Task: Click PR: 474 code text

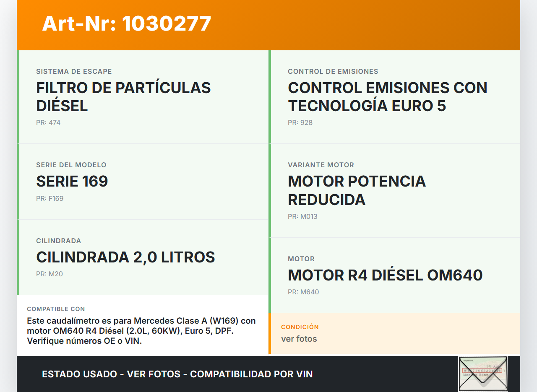Action: point(48,123)
